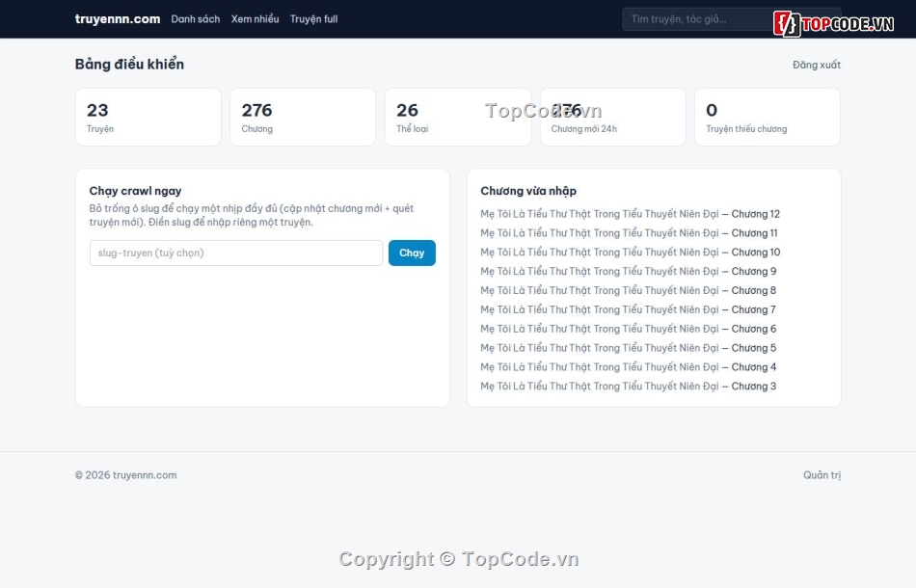
Task: Focus the Tìm truyện, tác giả search box
Action: pos(732,19)
